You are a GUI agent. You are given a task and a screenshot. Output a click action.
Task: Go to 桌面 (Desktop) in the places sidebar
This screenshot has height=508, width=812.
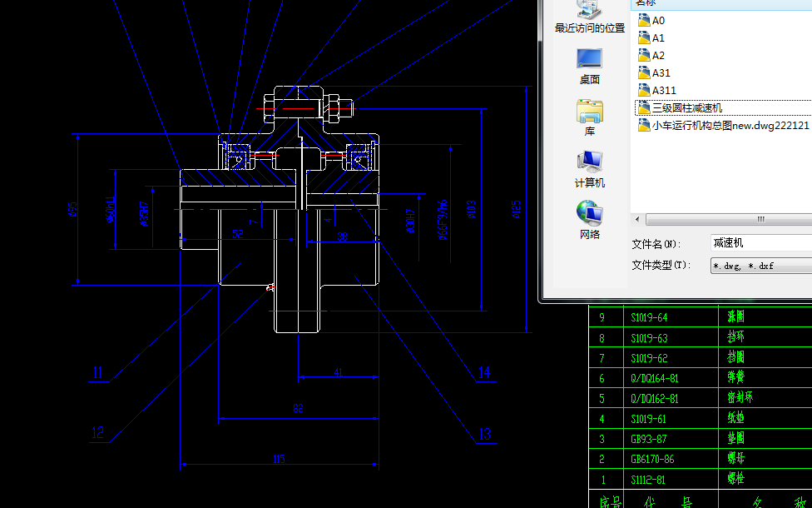click(589, 65)
